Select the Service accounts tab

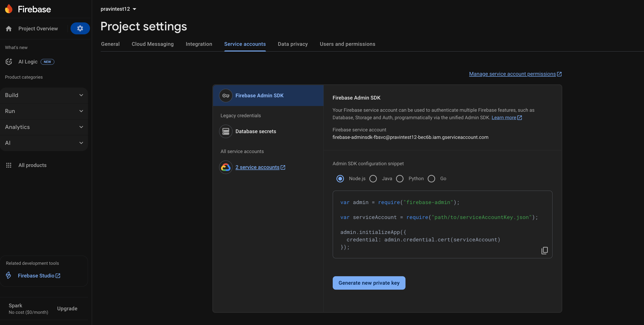click(x=245, y=44)
